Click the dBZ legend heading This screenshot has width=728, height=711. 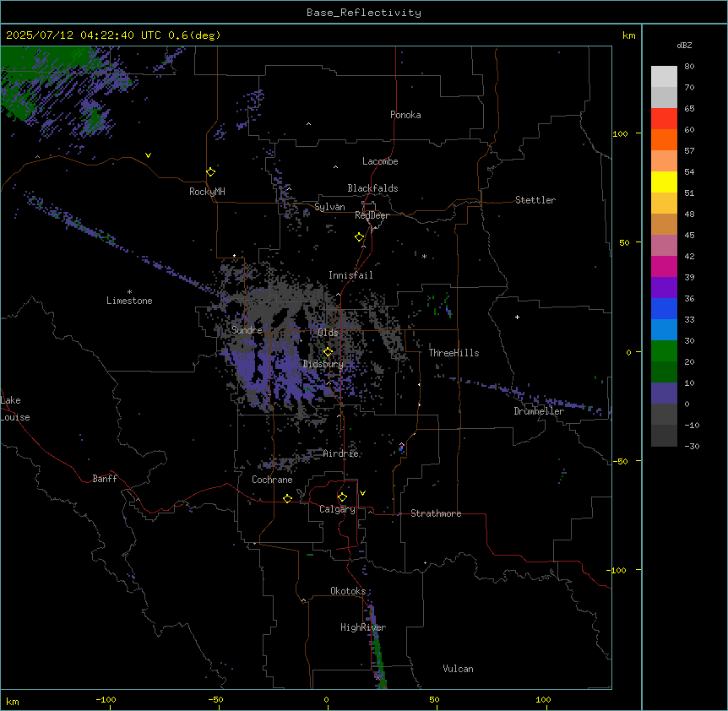pyautogui.click(x=684, y=45)
